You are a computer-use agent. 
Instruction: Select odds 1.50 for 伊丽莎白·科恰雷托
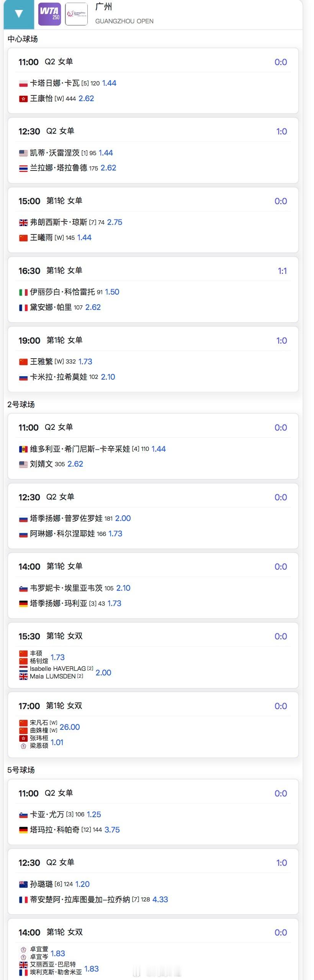(x=112, y=292)
